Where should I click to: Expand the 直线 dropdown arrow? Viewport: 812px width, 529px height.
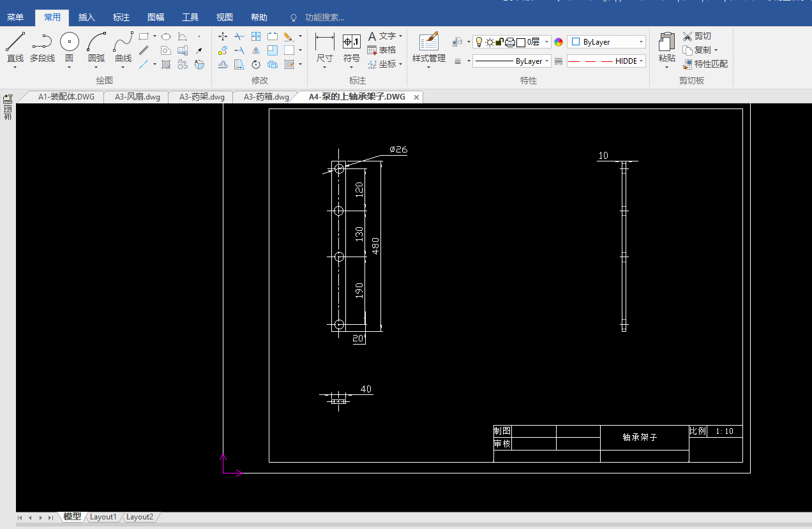(15, 67)
